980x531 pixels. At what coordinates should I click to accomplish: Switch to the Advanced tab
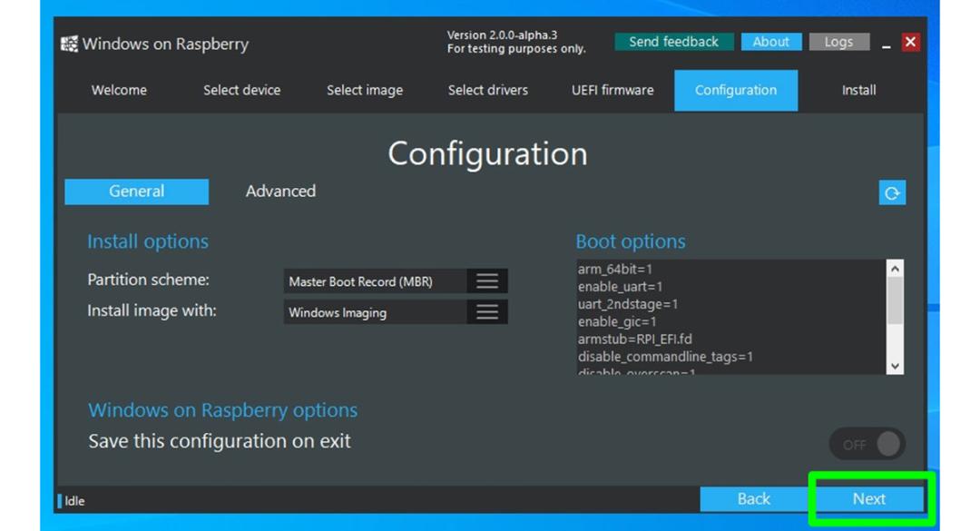click(x=280, y=192)
